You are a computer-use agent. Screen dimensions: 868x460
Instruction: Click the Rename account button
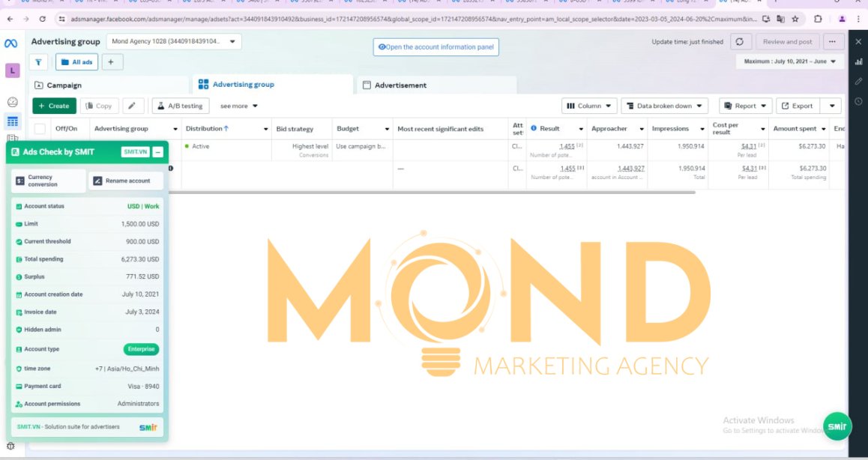click(x=126, y=181)
